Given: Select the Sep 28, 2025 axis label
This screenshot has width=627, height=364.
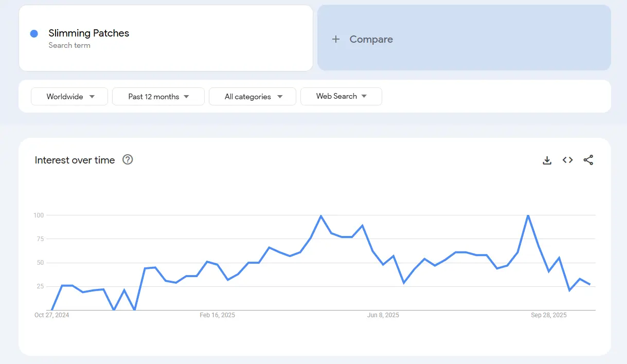Looking at the screenshot, I should (548, 315).
